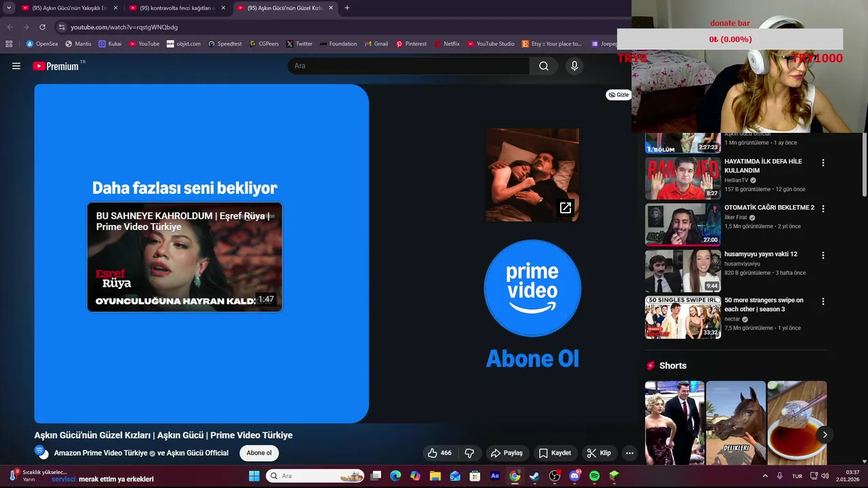Open a new browser tab
Image resolution: width=868 pixels, height=488 pixels.
tap(347, 8)
